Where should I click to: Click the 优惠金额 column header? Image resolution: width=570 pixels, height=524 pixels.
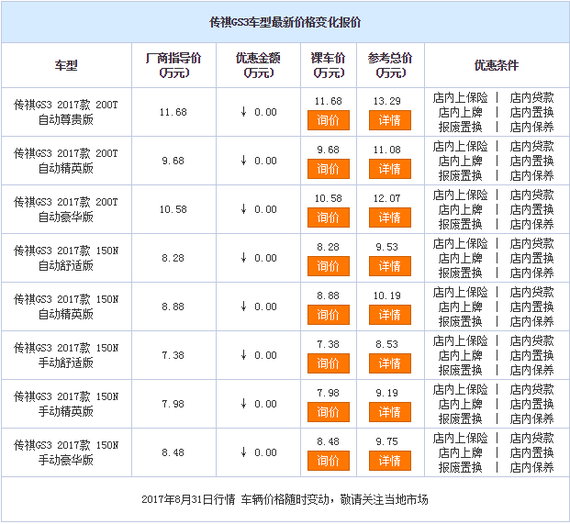click(258, 65)
